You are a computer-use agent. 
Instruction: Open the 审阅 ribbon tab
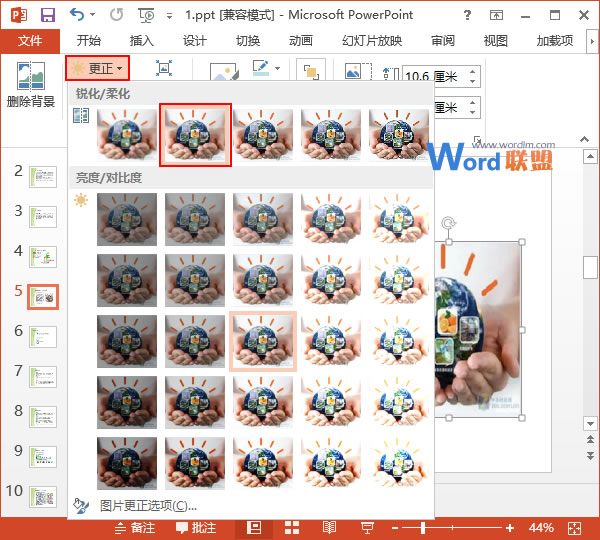(x=443, y=41)
